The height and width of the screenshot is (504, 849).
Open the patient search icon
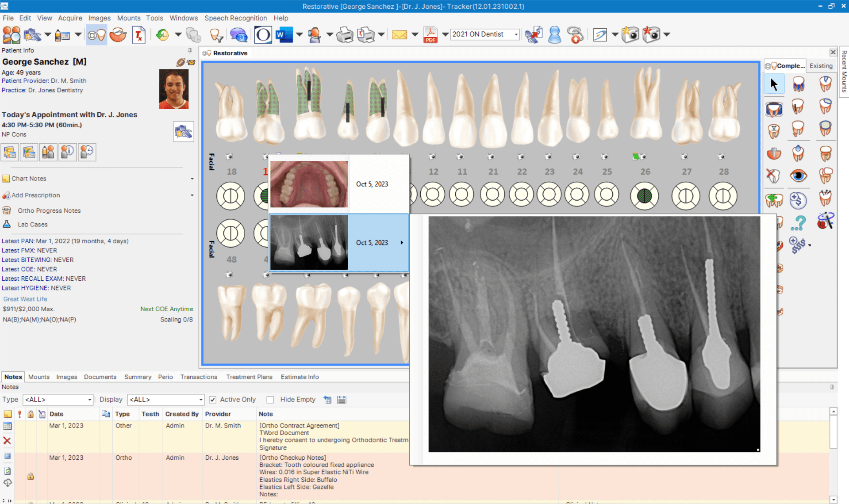[x=11, y=34]
